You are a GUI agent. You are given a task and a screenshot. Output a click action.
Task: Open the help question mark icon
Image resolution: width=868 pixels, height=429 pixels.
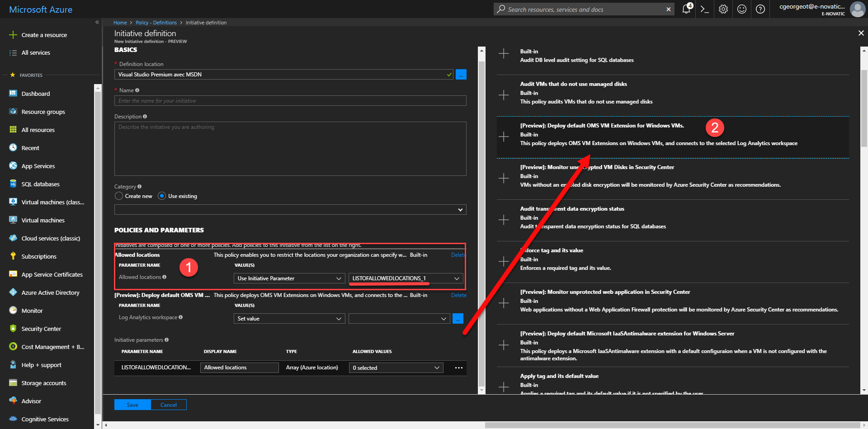tap(760, 9)
